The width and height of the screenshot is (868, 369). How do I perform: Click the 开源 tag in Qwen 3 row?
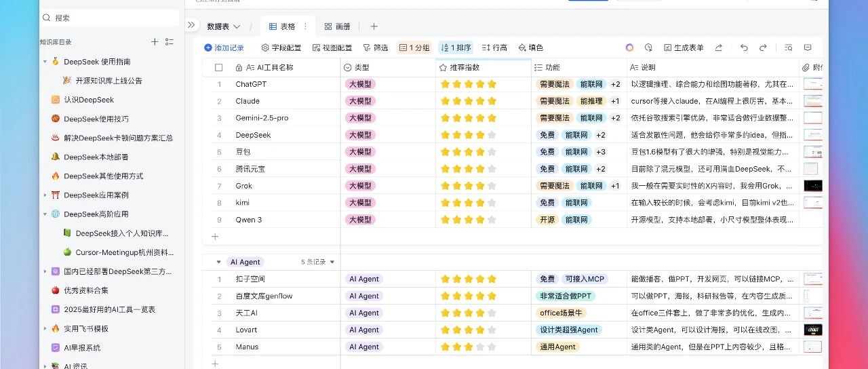[x=547, y=220]
